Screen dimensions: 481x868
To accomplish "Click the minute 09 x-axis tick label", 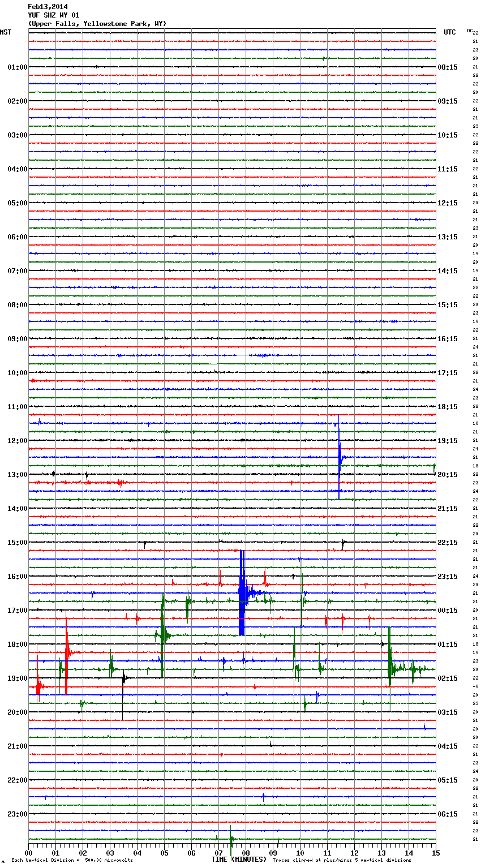I will click(x=273, y=853).
